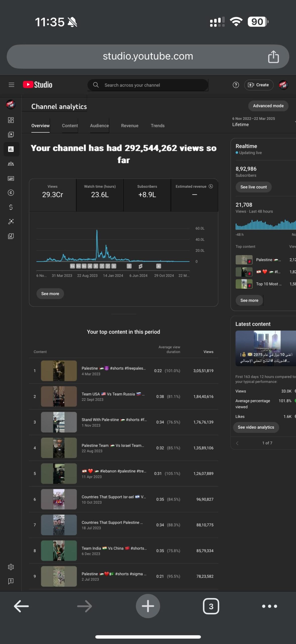Open the Earn dollar icon in sidebar

coord(11,207)
